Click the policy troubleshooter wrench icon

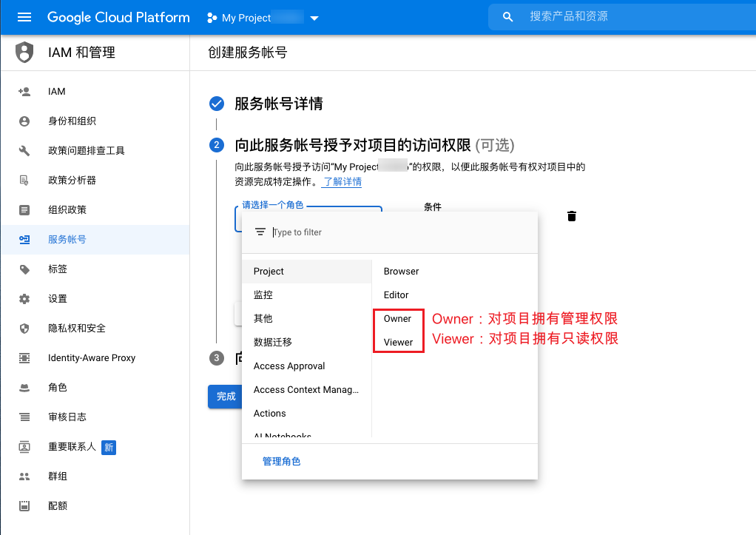(x=24, y=151)
